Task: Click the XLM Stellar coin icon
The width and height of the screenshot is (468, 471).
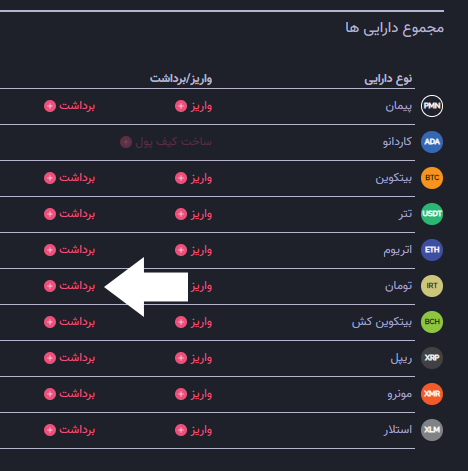Action: [x=432, y=430]
